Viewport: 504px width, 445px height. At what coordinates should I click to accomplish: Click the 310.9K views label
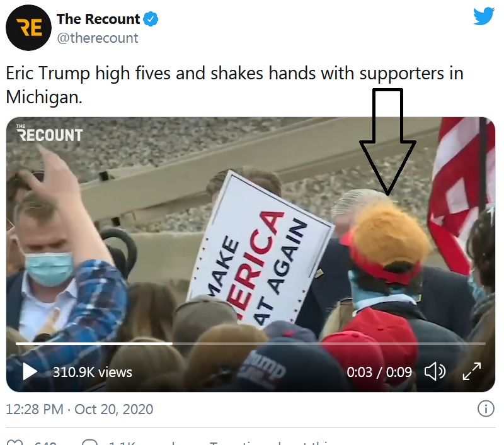(92, 372)
